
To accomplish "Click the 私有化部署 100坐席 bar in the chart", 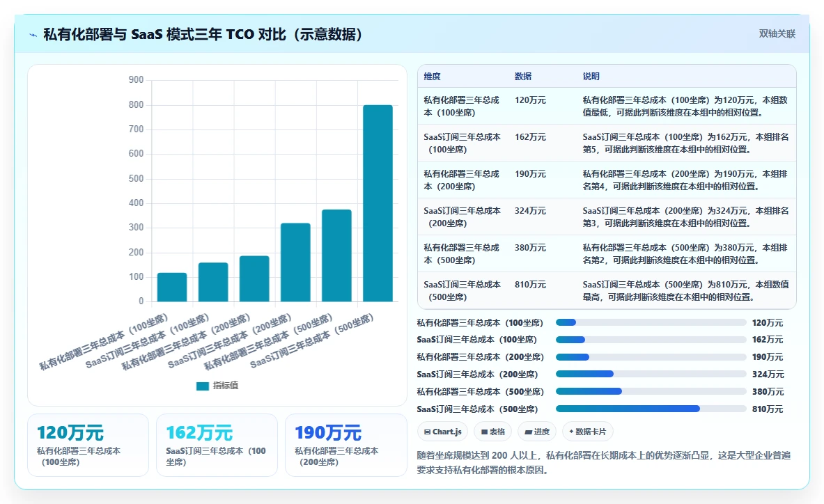I will pyautogui.click(x=172, y=288).
